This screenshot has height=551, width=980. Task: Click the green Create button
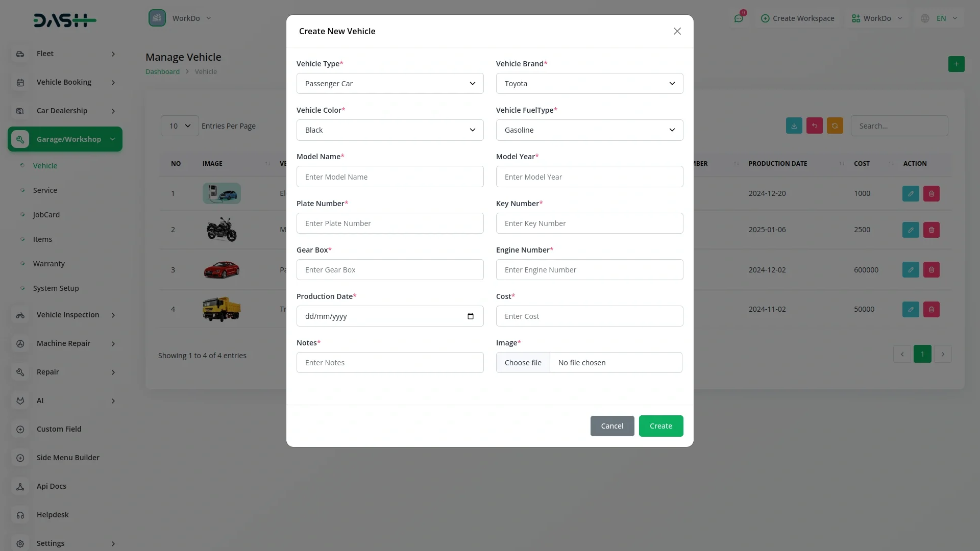660,426
